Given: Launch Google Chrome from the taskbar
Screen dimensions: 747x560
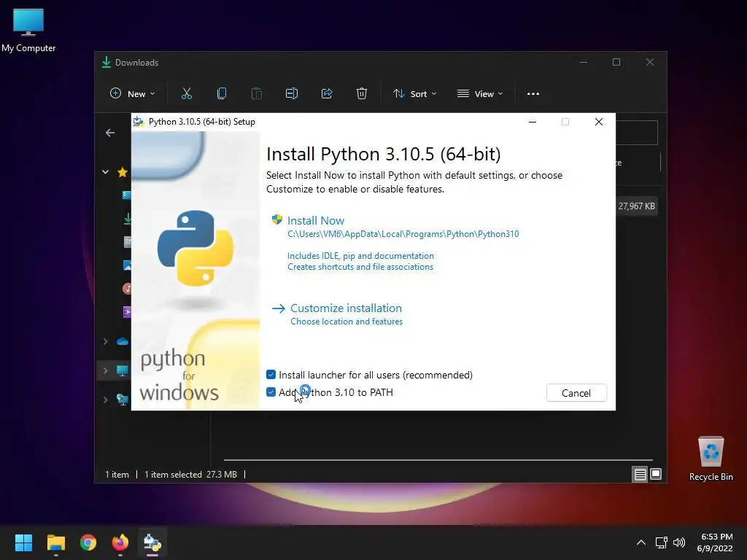Looking at the screenshot, I should pos(88,542).
